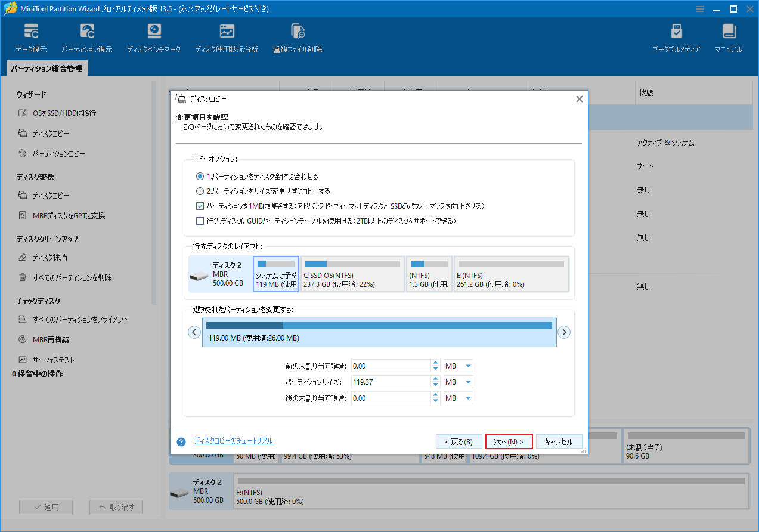The image size is (759, 532).
Task: Uncheck the align partitions to 1MB option
Action: [x=201, y=206]
